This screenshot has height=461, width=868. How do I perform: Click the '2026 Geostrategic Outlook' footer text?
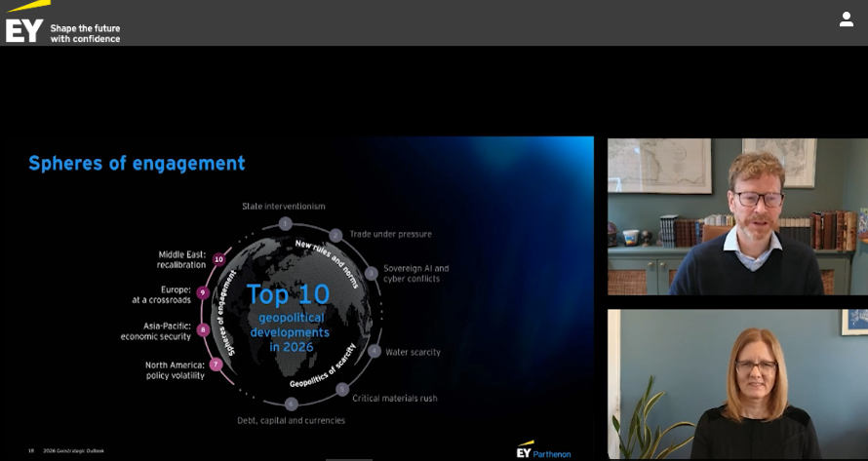pos(74,450)
